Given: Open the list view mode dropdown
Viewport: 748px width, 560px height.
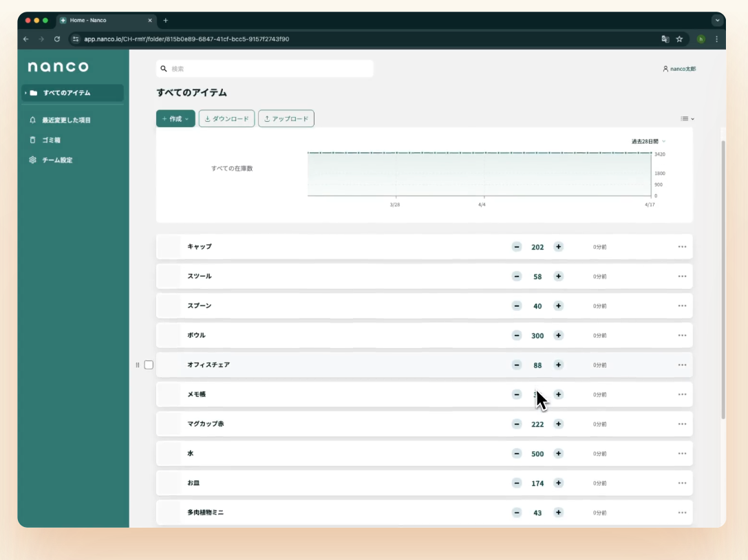Looking at the screenshot, I should 687,119.
